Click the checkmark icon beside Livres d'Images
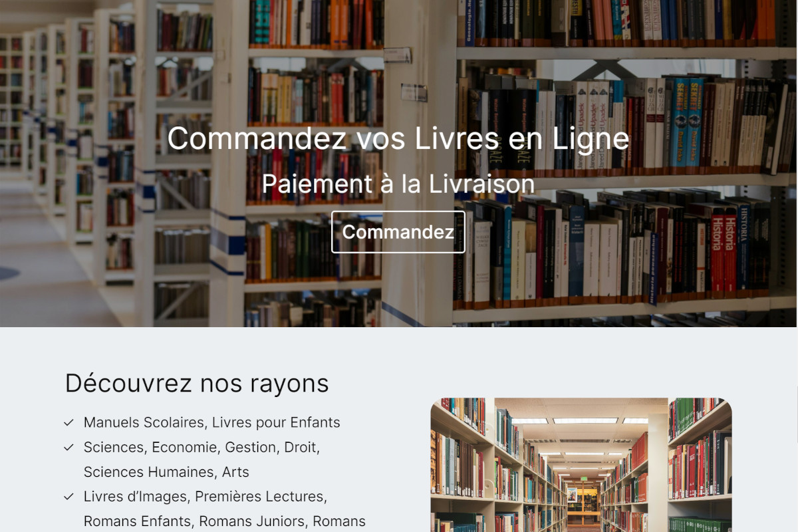The height and width of the screenshot is (532, 798). [68, 497]
